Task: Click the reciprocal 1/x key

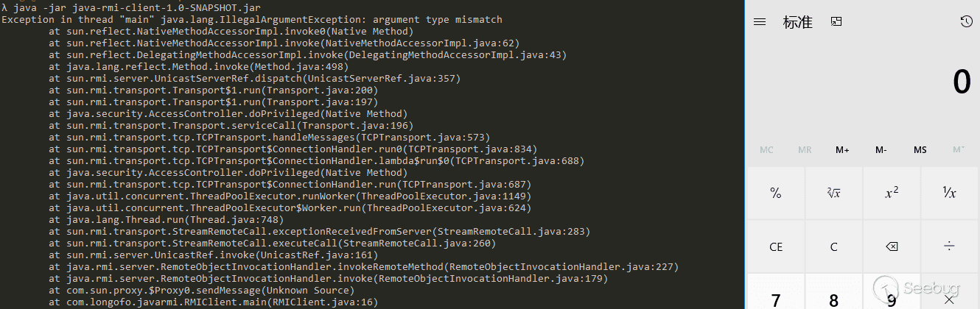Action: point(950,193)
